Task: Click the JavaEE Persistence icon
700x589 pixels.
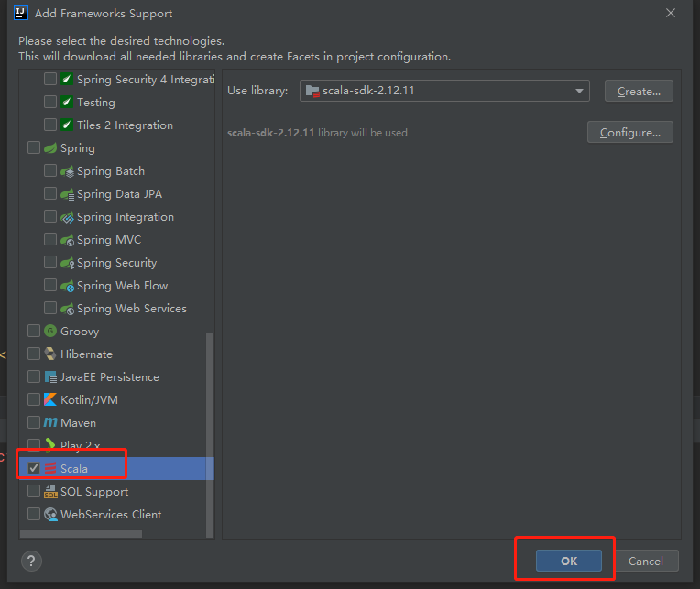Action: (50, 377)
